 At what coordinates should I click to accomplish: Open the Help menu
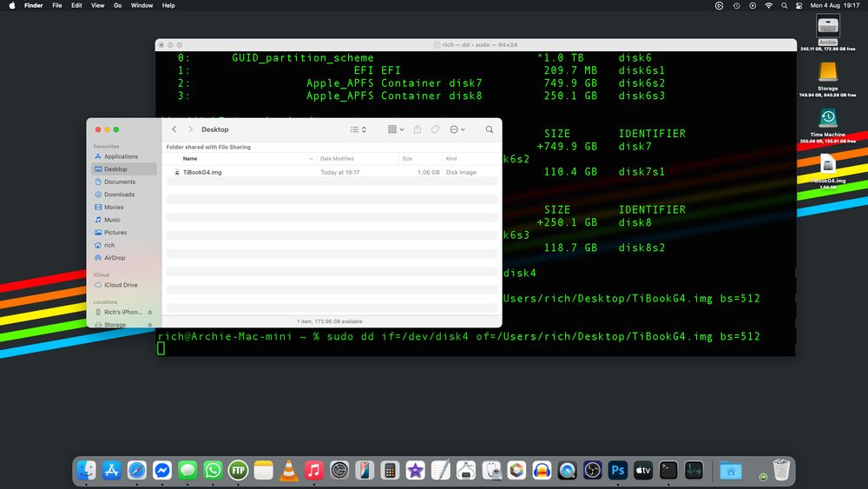pos(168,5)
